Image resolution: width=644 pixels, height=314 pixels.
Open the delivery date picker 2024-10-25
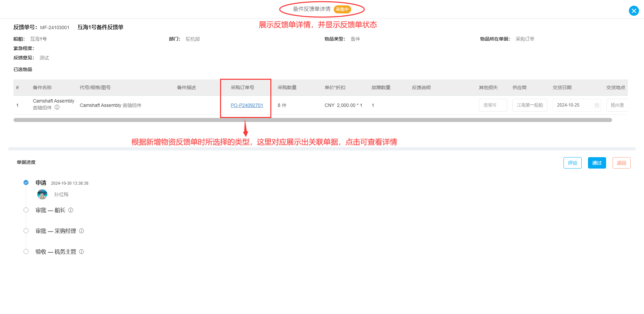click(x=577, y=105)
